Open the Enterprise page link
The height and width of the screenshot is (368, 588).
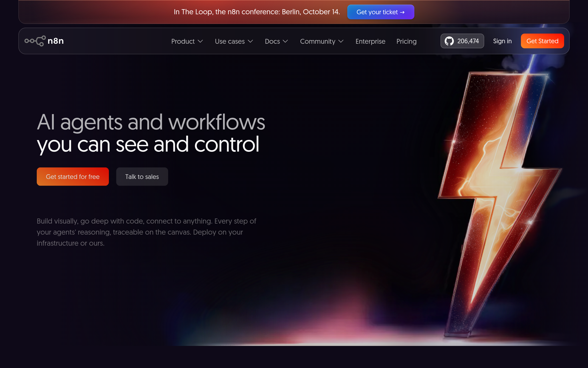370,41
